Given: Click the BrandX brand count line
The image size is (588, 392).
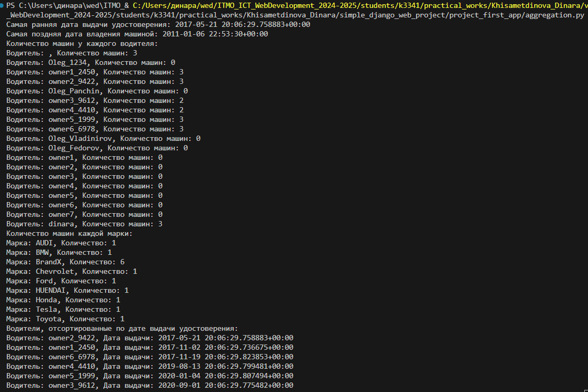Looking at the screenshot, I should [65, 262].
